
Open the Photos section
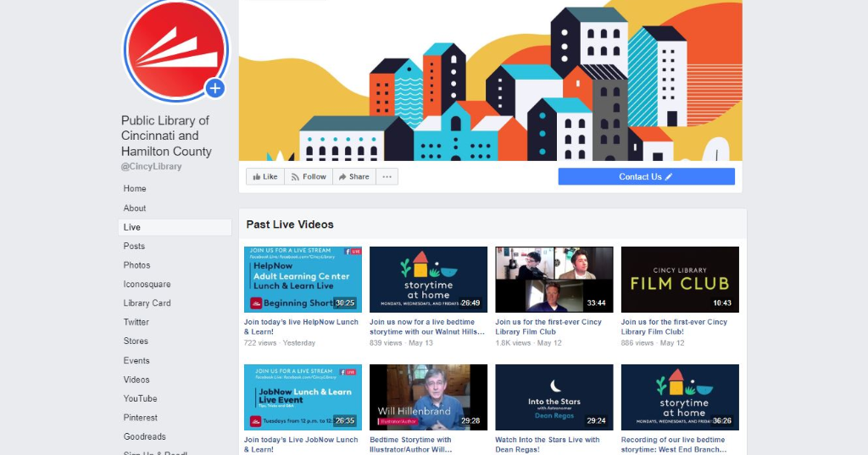136,265
